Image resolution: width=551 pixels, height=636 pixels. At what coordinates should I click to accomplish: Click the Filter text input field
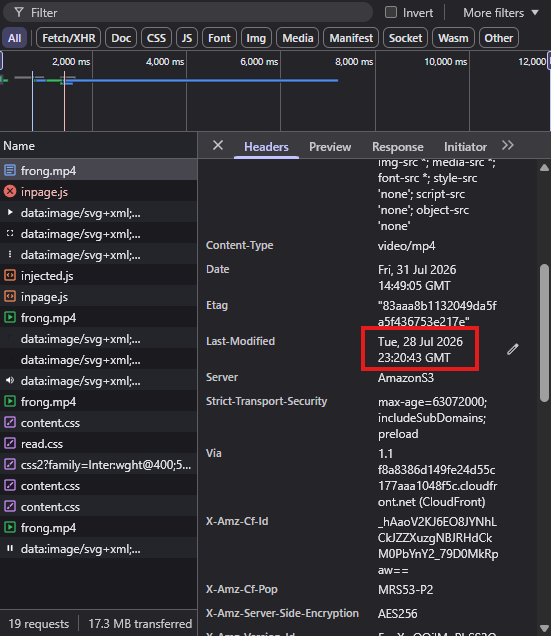click(188, 13)
